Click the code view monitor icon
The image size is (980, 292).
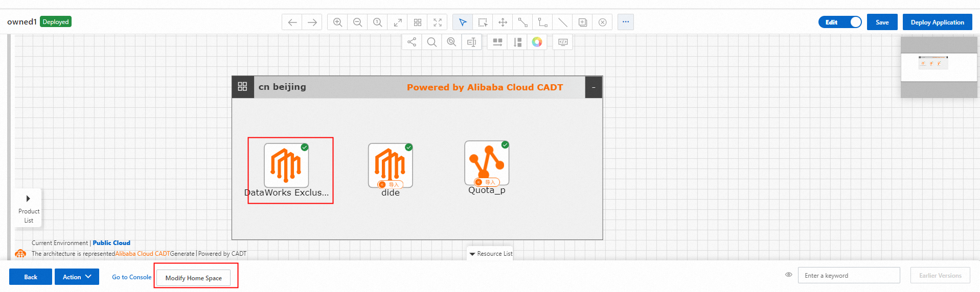click(563, 42)
